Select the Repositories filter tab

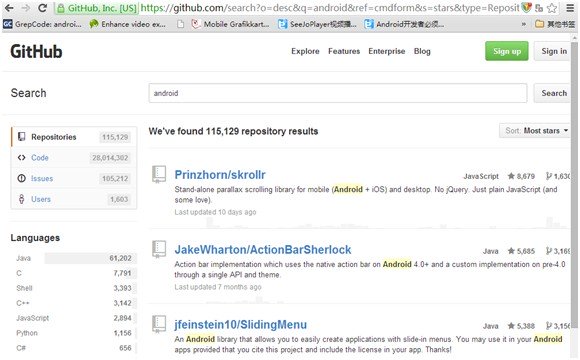74,137
